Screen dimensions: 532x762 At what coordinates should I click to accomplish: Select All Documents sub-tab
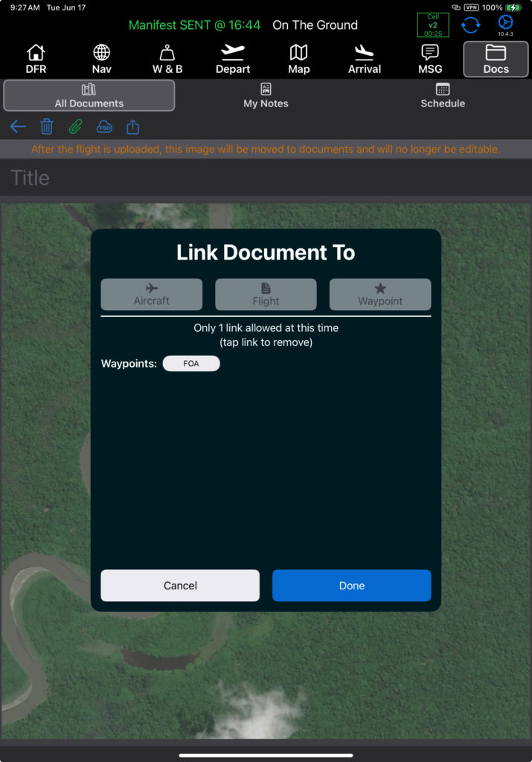pyautogui.click(x=89, y=96)
